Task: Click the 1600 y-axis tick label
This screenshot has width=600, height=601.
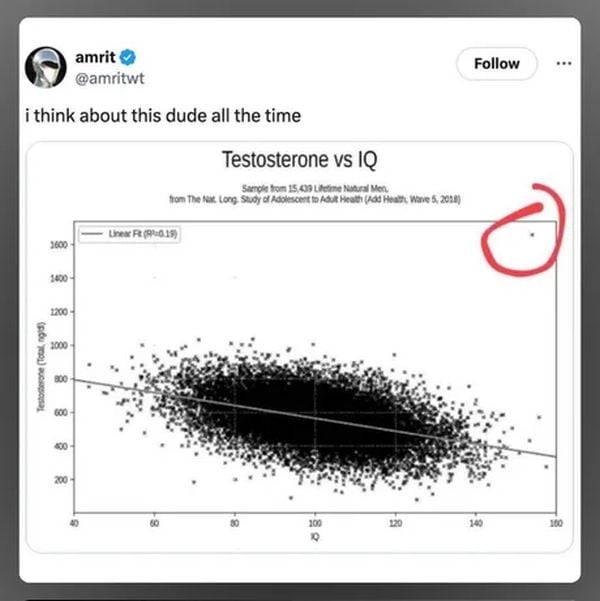Action: coord(58,245)
